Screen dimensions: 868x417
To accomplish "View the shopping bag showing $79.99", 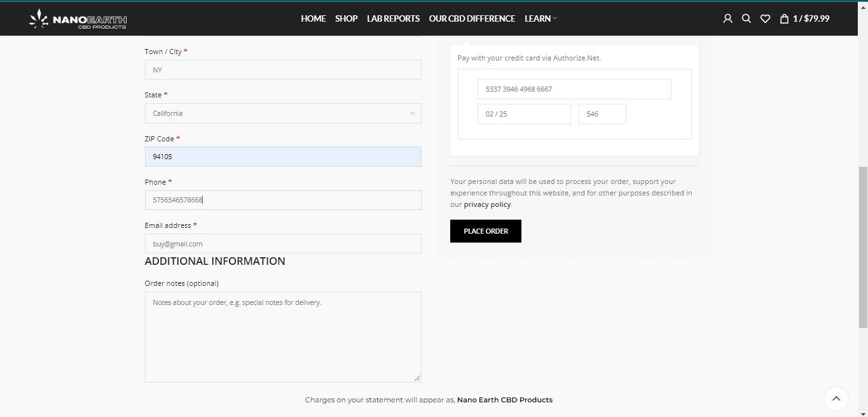I will point(804,18).
